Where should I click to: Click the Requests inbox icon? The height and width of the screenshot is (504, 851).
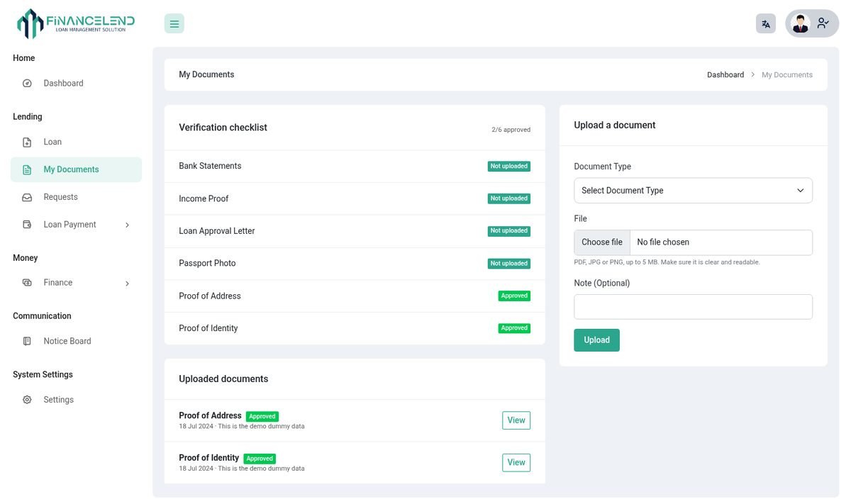click(x=27, y=198)
